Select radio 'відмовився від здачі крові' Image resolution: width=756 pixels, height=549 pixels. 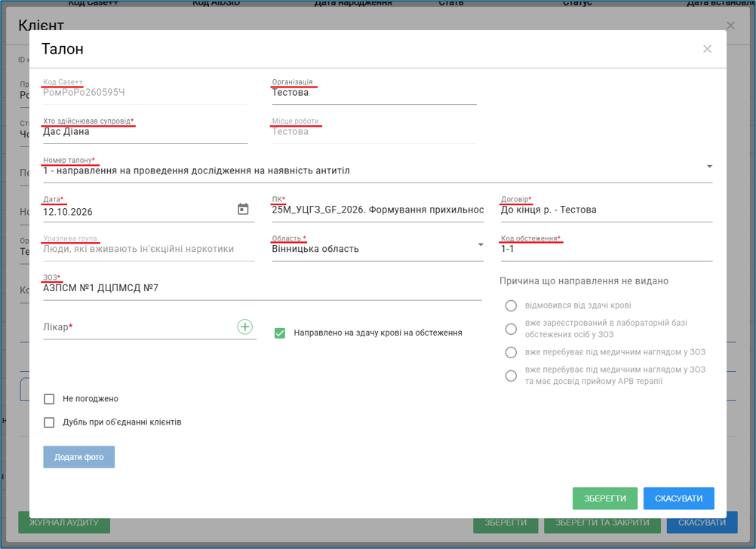click(x=511, y=305)
